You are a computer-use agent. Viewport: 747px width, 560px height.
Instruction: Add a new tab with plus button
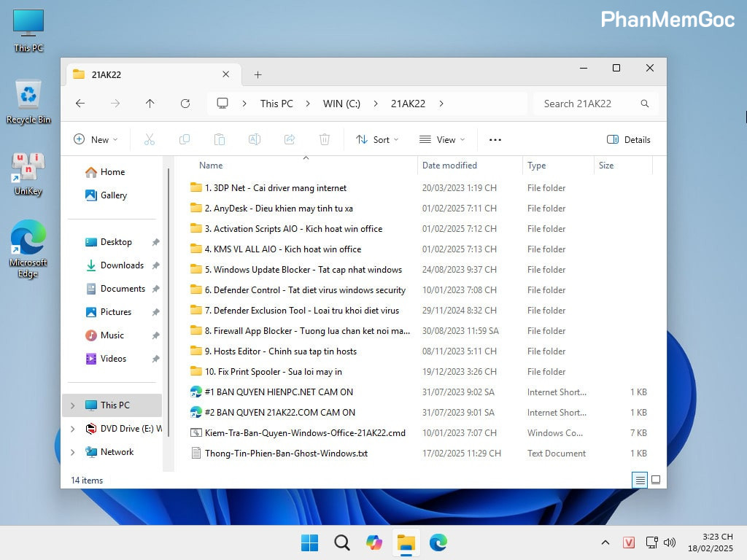(258, 74)
